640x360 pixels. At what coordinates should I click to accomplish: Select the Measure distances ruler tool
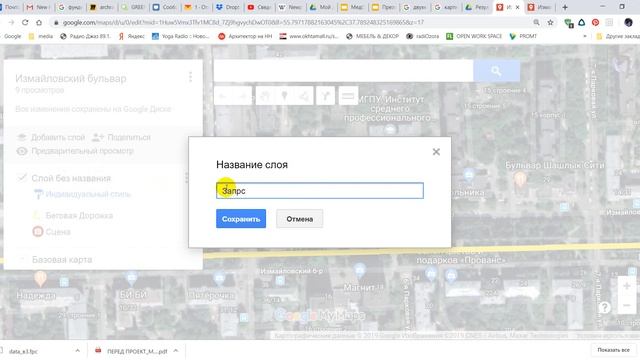pos(348,96)
